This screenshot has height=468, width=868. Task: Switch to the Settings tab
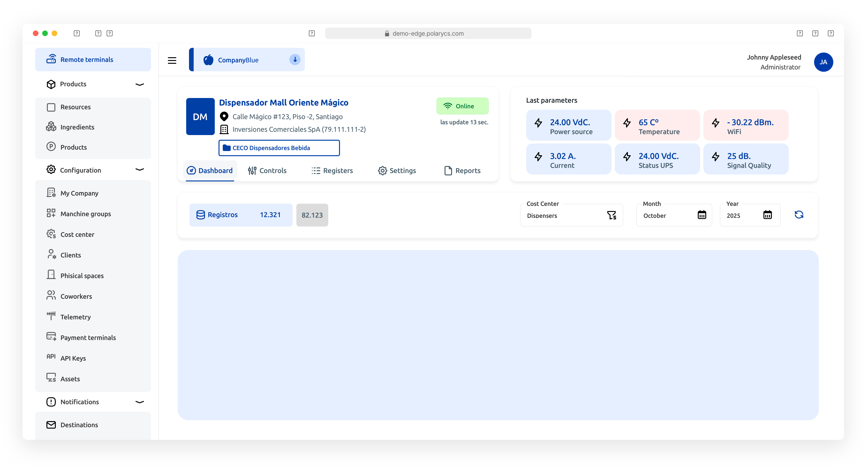point(397,170)
